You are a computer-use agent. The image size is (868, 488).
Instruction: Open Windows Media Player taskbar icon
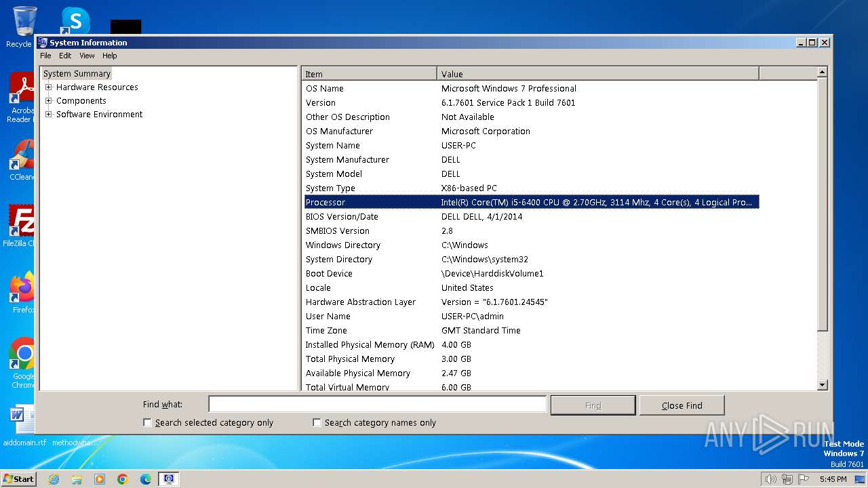(x=100, y=479)
